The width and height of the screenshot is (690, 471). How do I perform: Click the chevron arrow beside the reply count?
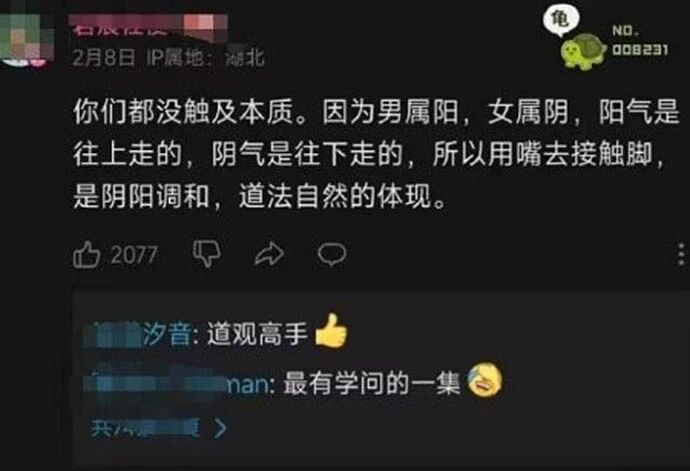(220, 427)
